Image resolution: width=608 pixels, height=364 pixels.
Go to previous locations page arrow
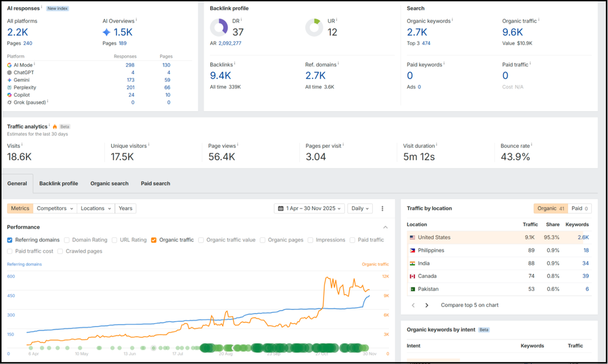point(413,305)
